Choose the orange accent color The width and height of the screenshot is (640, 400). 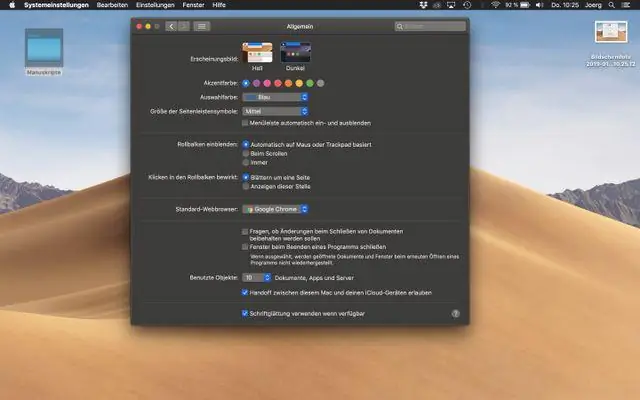coord(289,83)
